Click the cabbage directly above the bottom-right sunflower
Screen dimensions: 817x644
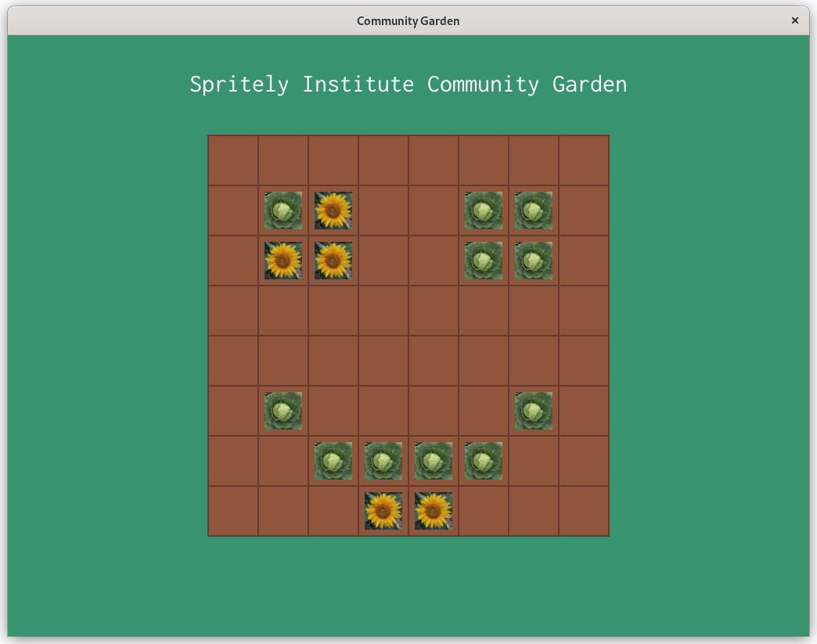click(x=434, y=461)
